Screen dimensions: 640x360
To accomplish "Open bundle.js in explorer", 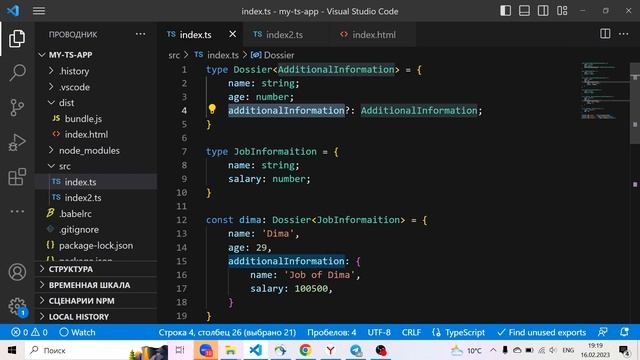I will point(96,119).
